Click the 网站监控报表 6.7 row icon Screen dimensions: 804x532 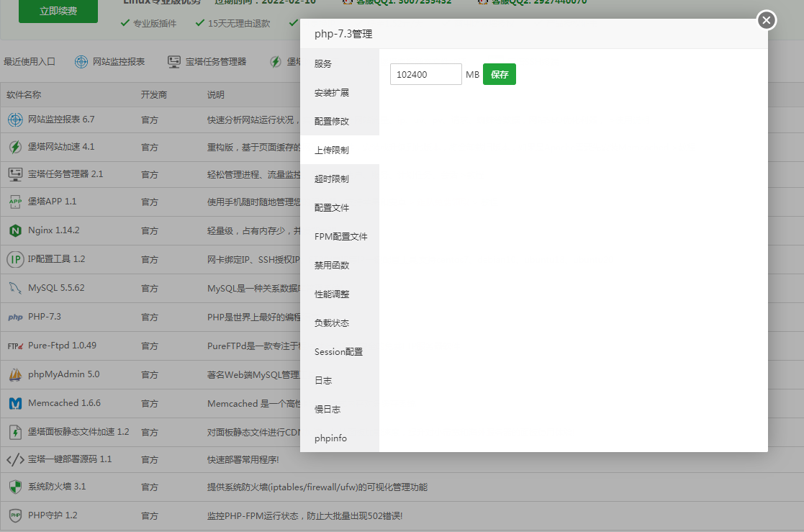(15, 120)
